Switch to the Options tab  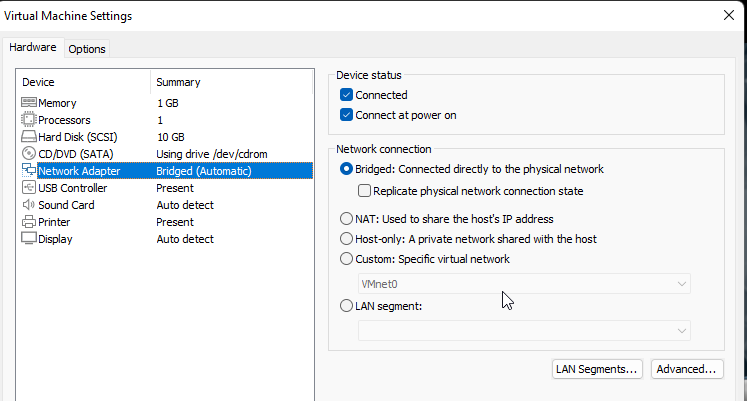(x=87, y=49)
